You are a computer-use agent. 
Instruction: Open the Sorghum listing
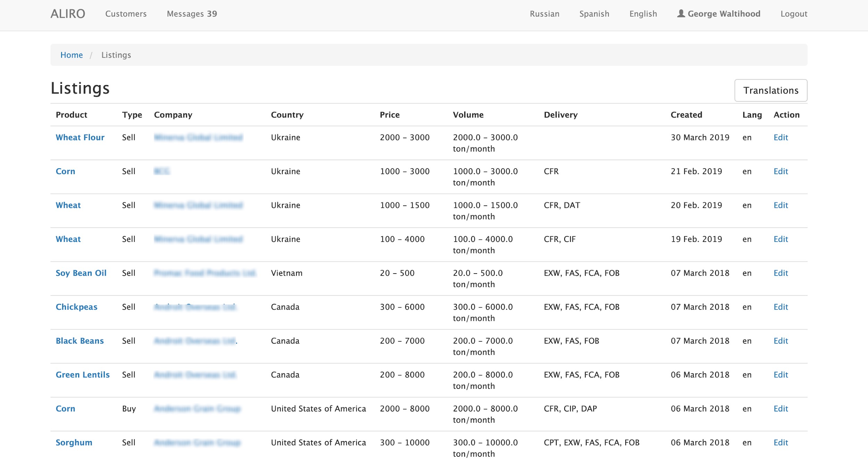74,442
